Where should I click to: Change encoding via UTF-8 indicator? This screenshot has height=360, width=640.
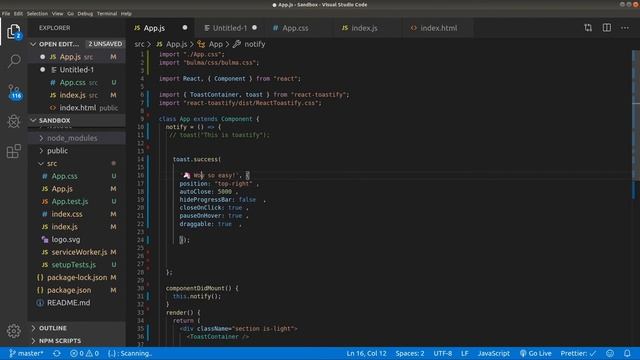(442, 353)
